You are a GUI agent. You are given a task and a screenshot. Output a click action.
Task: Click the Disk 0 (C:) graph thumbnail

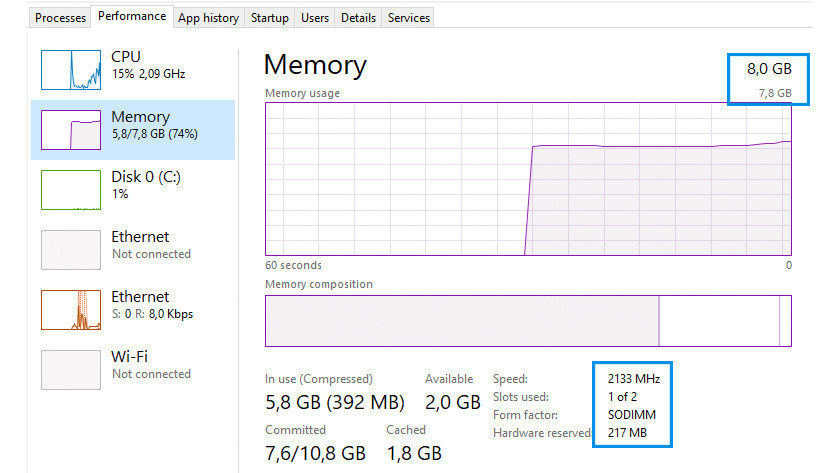point(71,189)
